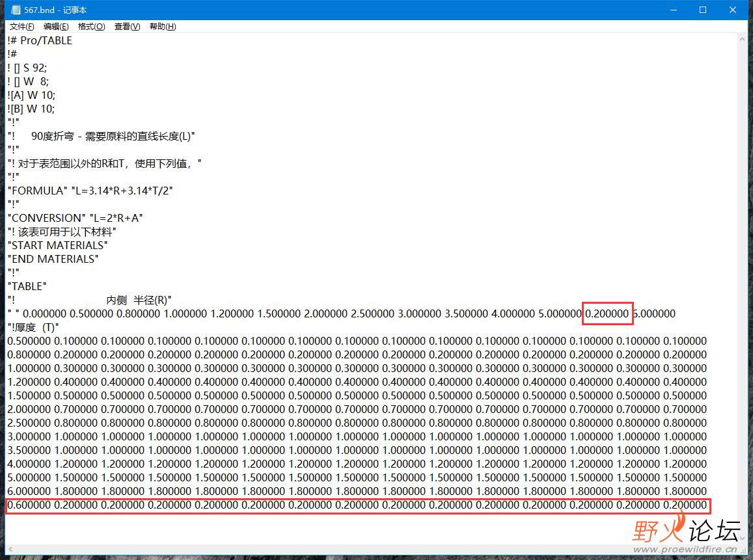Viewport: 753px width, 560px height.
Task: Open the 编辑(E) menu
Action: (56, 27)
